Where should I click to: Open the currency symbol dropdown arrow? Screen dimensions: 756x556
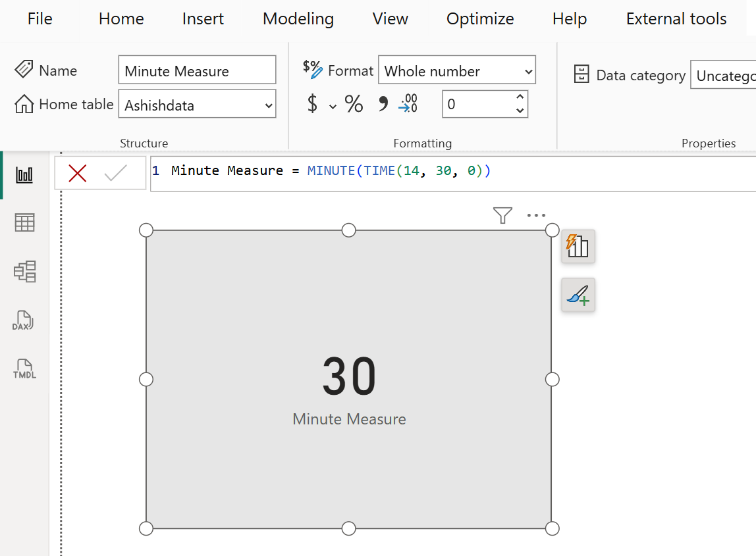pos(333,104)
